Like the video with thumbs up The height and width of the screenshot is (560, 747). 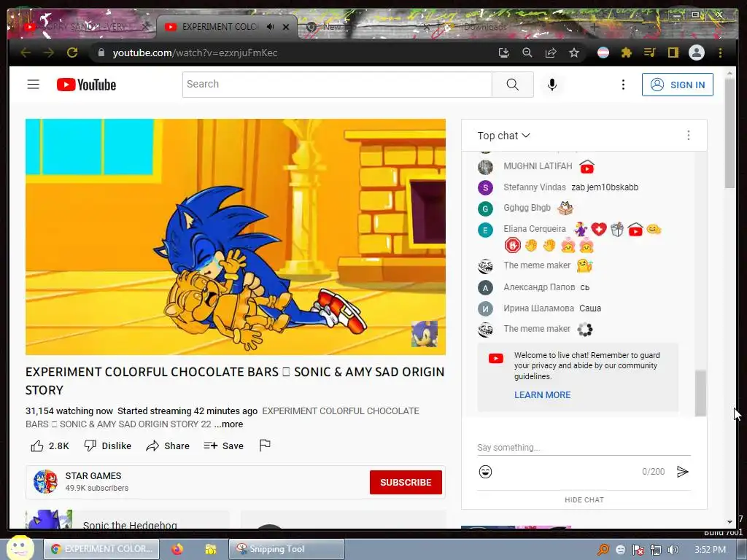pos(50,446)
